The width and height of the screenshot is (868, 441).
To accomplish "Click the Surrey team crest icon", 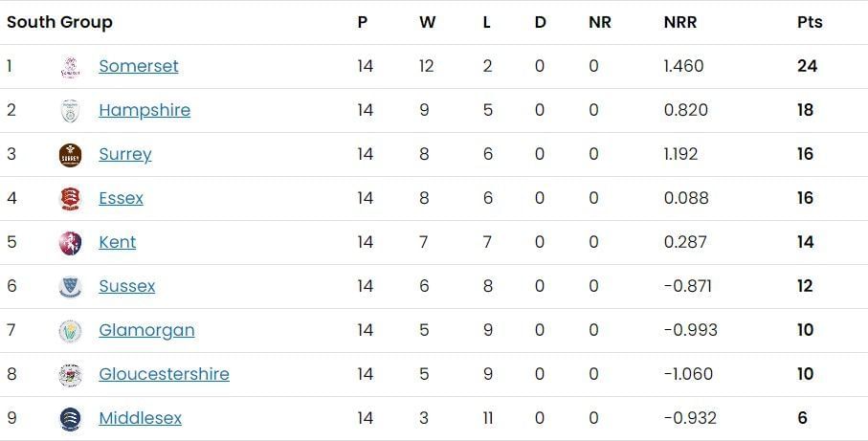I will [x=70, y=155].
